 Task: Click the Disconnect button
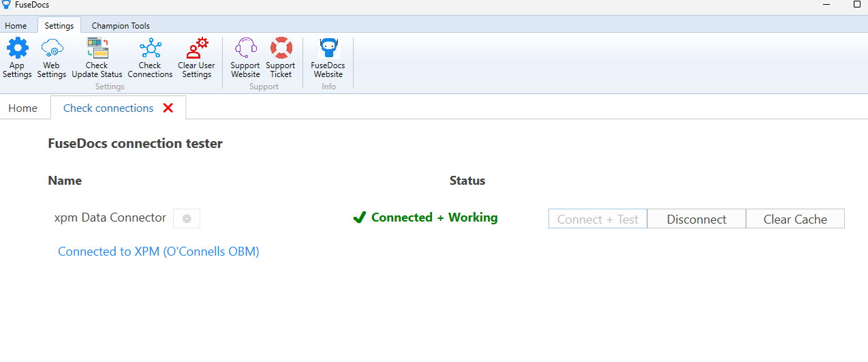(x=696, y=219)
